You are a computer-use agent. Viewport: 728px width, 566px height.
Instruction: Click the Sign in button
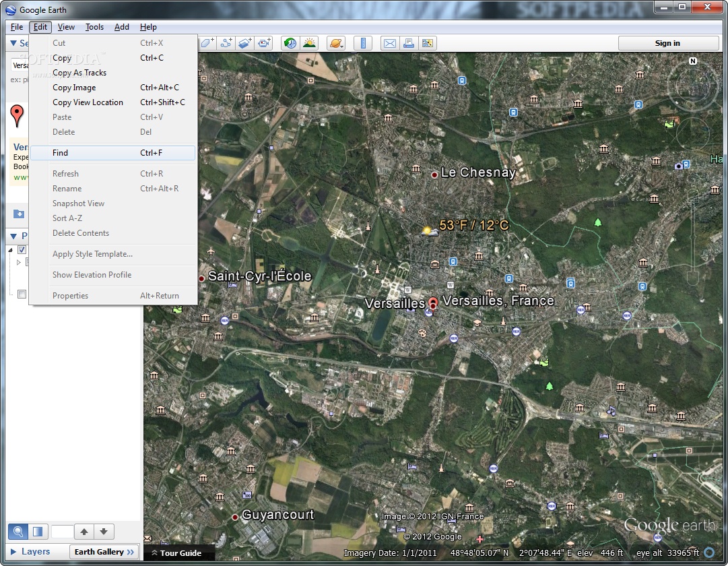(x=667, y=43)
